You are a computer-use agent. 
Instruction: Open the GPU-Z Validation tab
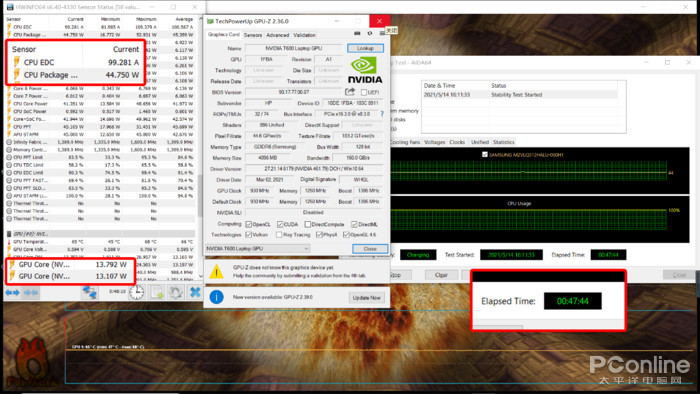pos(304,35)
